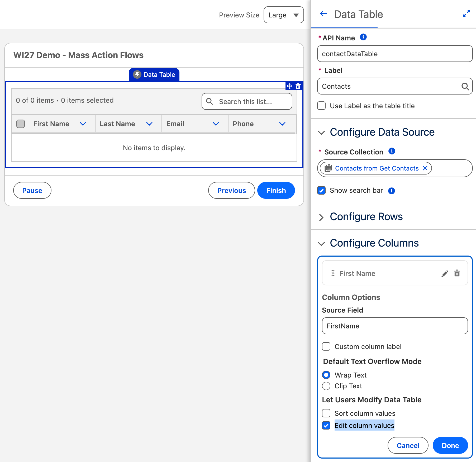Screen dimensions: 476x462
Task: Uncheck Edit column values
Action: [326, 425]
